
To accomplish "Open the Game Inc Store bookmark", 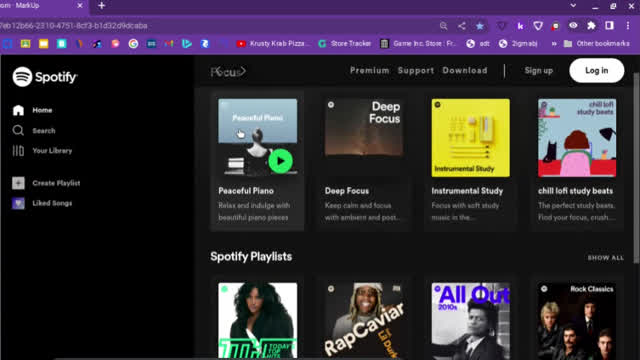I will [x=418, y=44].
